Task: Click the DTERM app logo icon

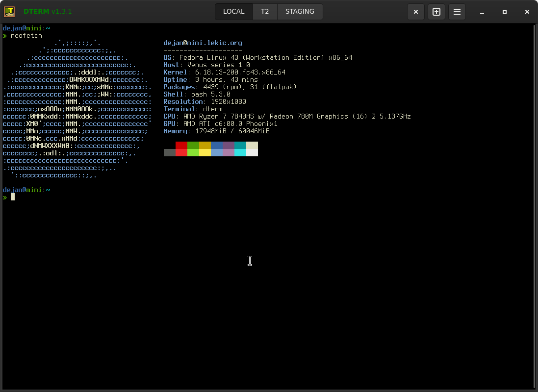Action: pos(9,12)
